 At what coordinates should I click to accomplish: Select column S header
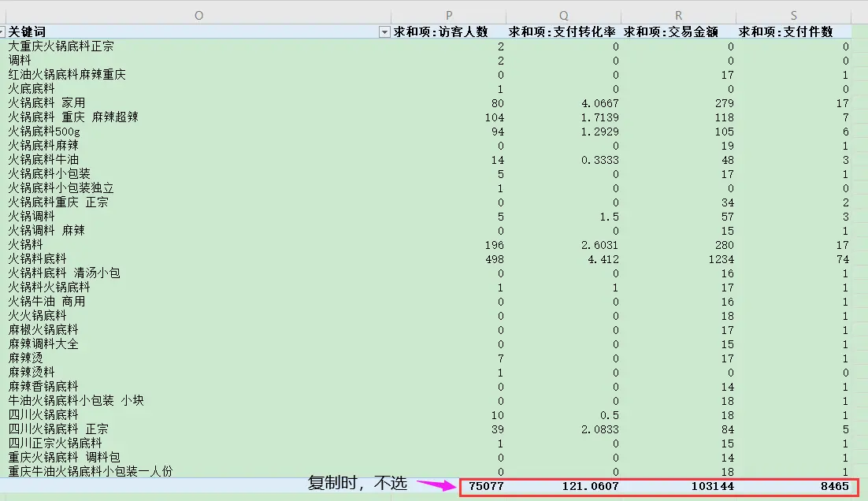(x=793, y=16)
